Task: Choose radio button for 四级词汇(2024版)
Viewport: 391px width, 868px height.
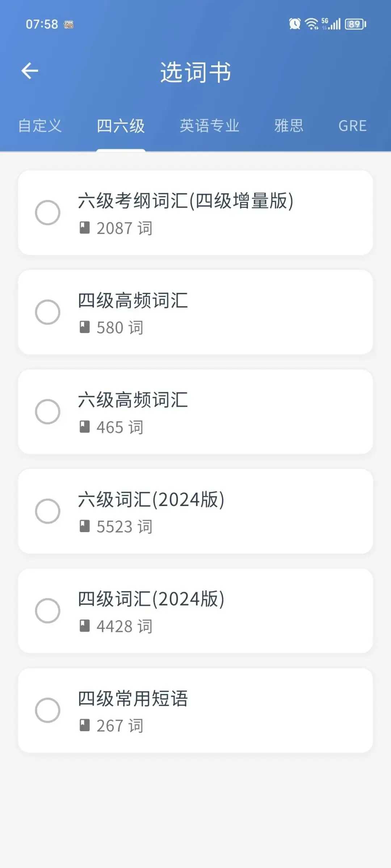Action: tap(47, 611)
